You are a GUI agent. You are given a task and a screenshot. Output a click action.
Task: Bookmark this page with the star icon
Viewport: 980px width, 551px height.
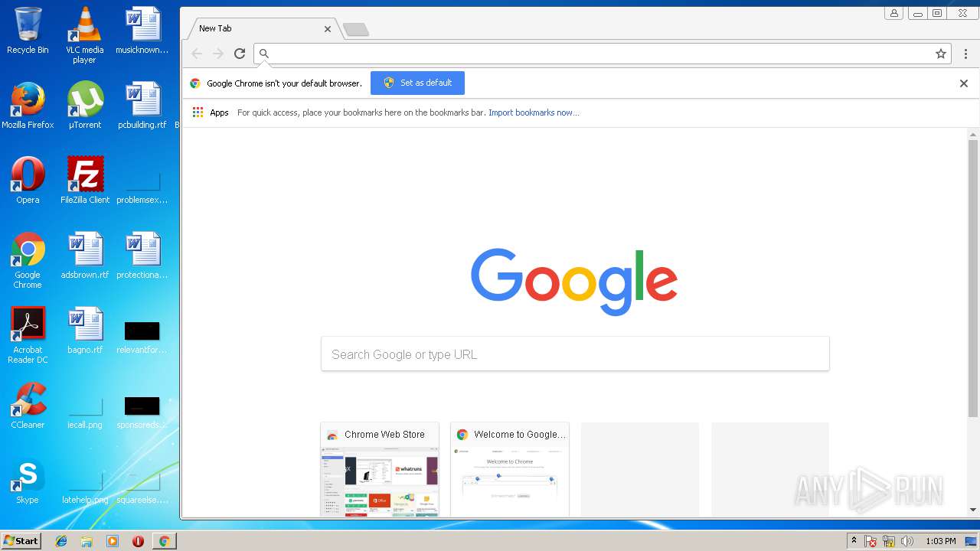[941, 54]
